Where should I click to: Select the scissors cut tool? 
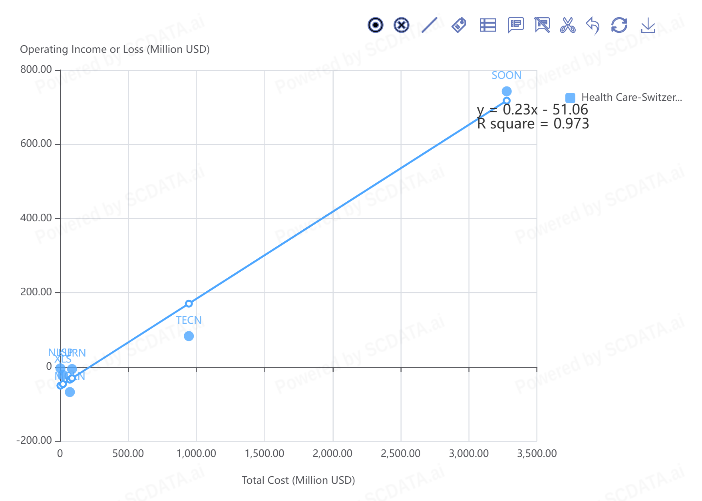(568, 25)
